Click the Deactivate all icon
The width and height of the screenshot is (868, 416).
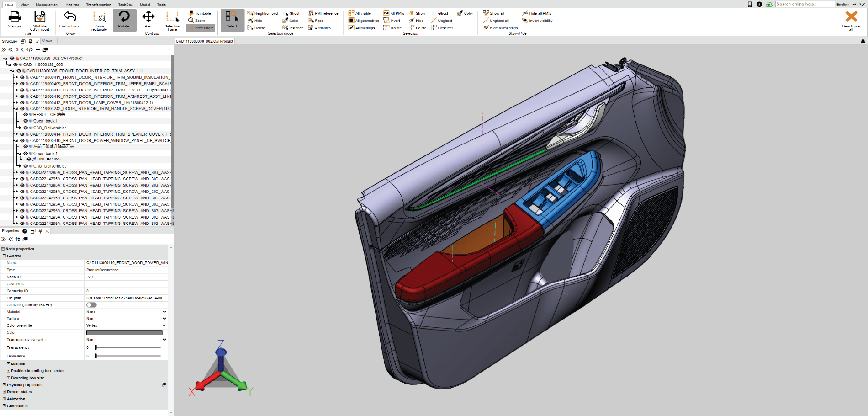click(x=851, y=17)
